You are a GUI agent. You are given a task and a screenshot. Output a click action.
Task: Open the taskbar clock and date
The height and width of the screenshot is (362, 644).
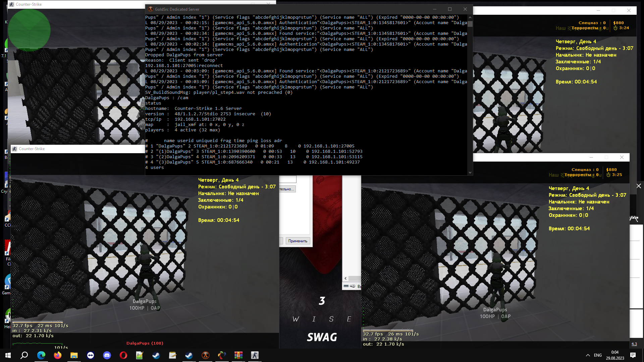(615, 355)
